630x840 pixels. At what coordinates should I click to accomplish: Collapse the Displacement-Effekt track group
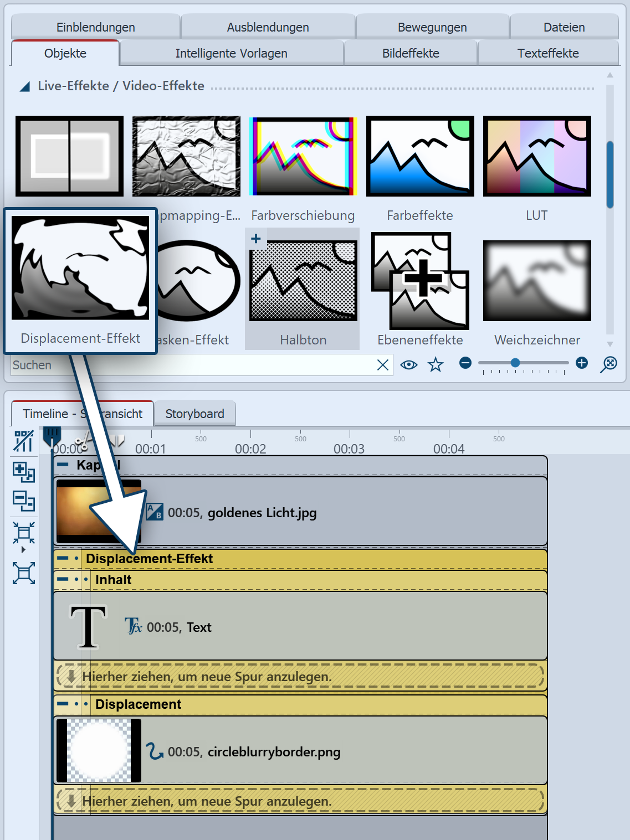(x=63, y=558)
